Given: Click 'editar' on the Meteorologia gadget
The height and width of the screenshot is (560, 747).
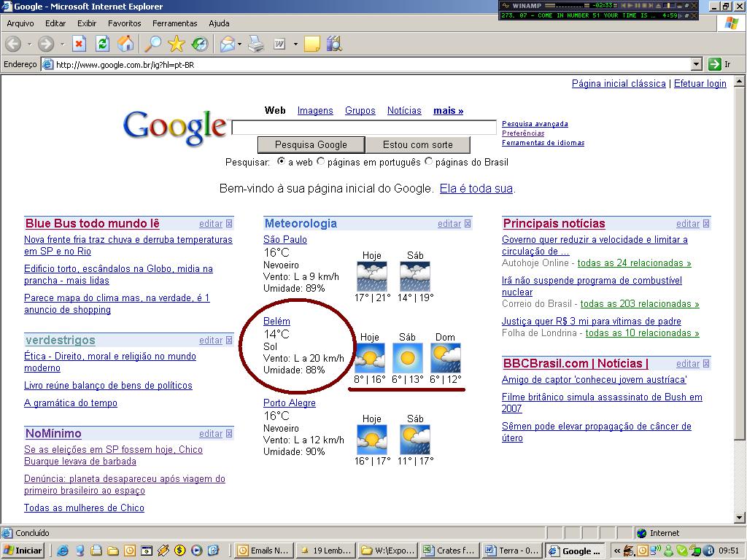Looking at the screenshot, I should tap(449, 223).
